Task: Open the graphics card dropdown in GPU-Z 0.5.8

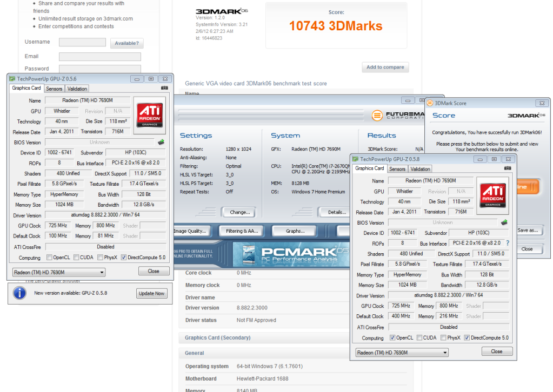Action: (x=402, y=353)
